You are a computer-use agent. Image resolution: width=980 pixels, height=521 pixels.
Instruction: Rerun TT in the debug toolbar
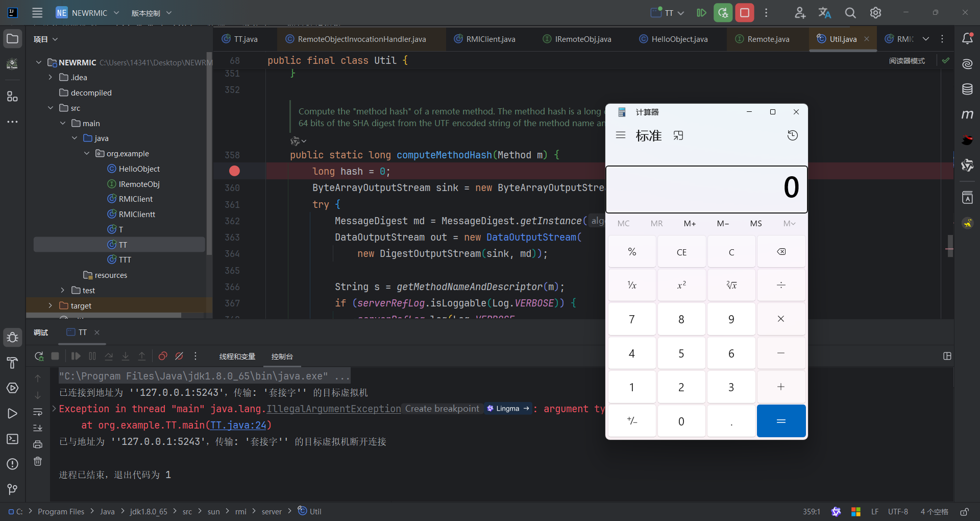(x=39, y=356)
